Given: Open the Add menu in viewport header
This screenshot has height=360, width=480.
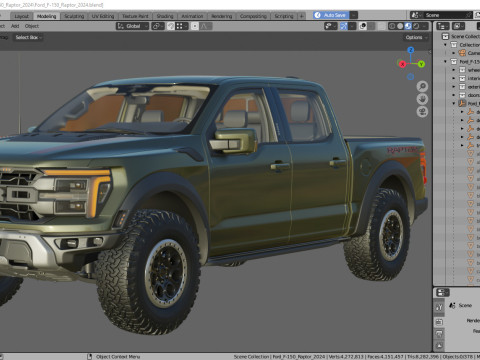Looking at the screenshot, I should 15,26.
